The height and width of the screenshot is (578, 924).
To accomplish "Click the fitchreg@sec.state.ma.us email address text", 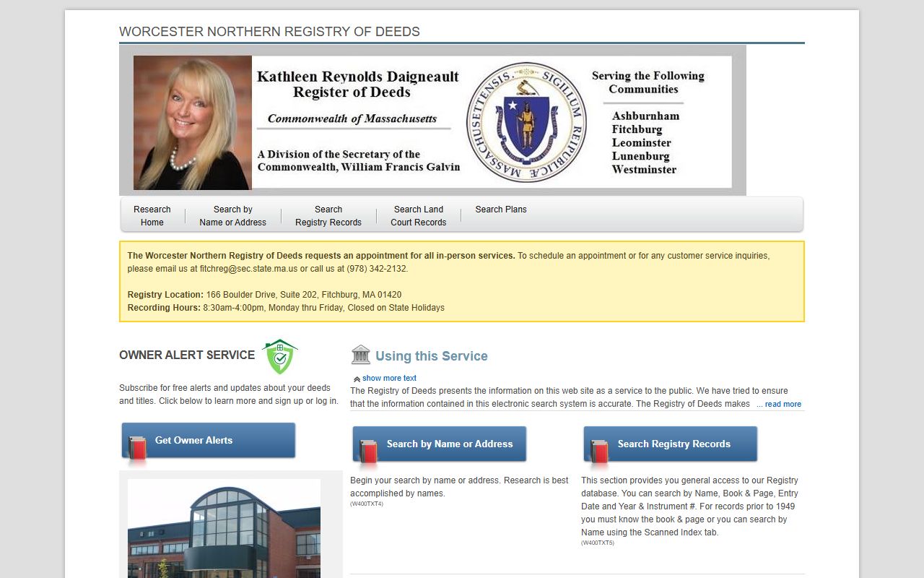I will tap(248, 269).
